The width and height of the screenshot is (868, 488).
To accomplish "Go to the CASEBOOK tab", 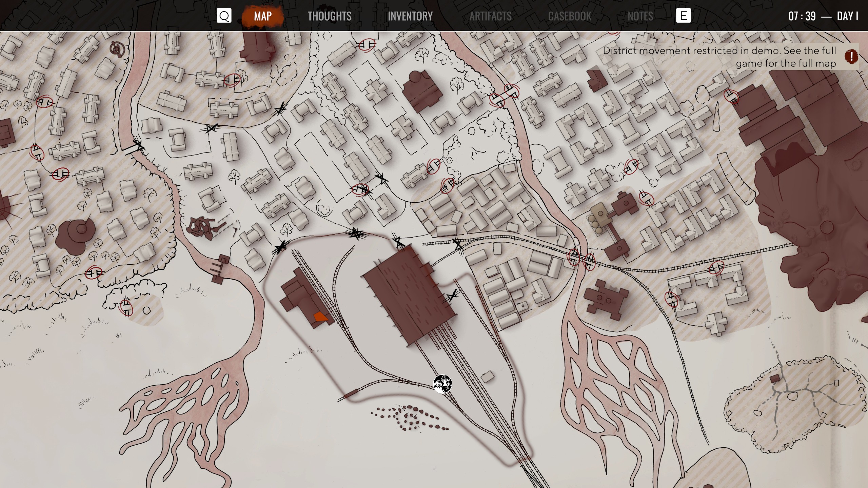I will click(570, 16).
